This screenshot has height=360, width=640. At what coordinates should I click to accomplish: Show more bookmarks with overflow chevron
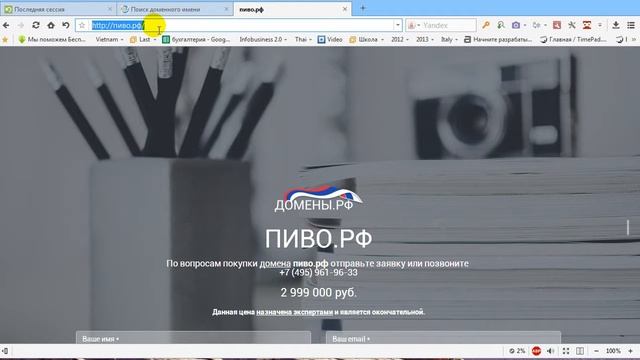click(634, 40)
